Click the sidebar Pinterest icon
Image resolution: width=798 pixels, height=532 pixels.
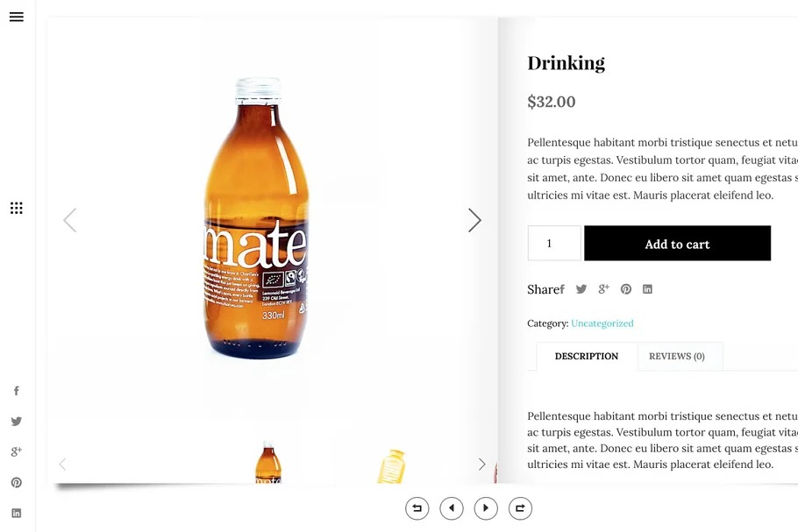click(x=16, y=482)
